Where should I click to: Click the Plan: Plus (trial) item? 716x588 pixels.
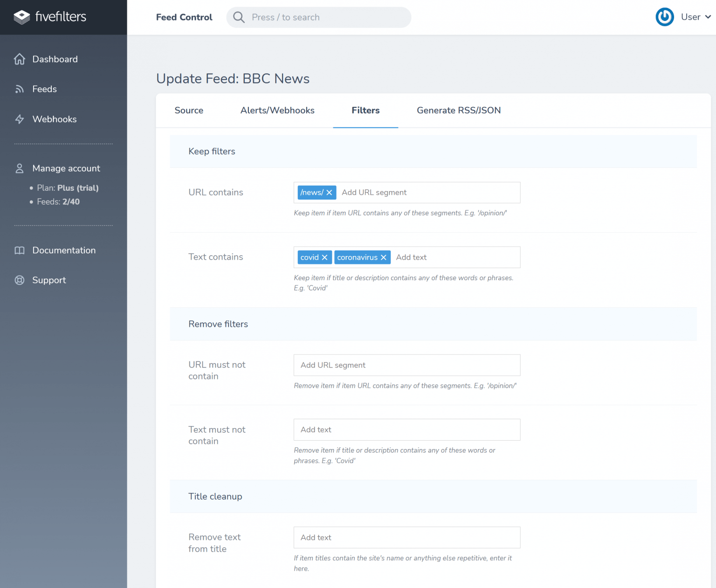[68, 188]
